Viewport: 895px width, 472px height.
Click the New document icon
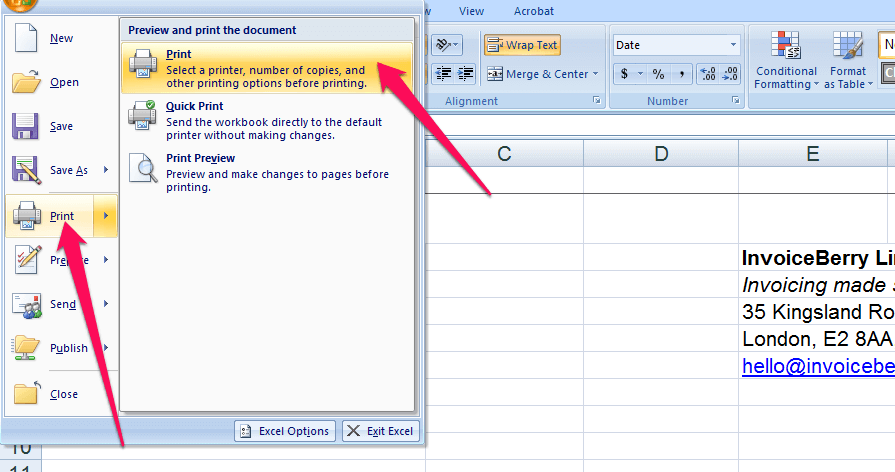click(x=26, y=38)
